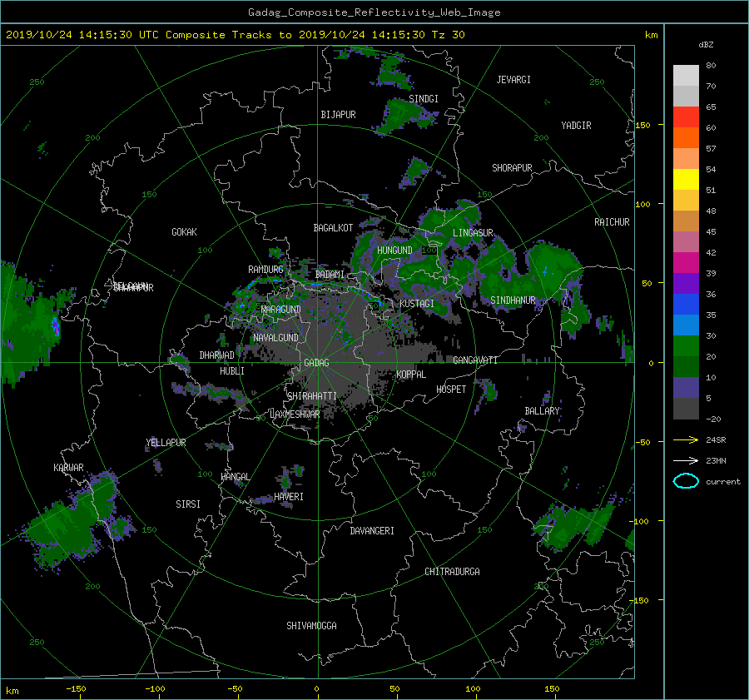Click the cyan 'current' ellipse legend symbol

686,481
